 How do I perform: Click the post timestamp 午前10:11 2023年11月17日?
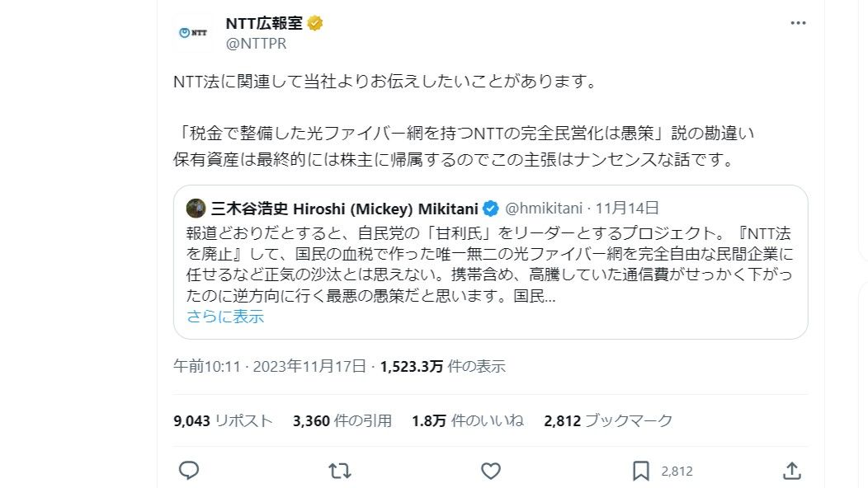click(270, 366)
